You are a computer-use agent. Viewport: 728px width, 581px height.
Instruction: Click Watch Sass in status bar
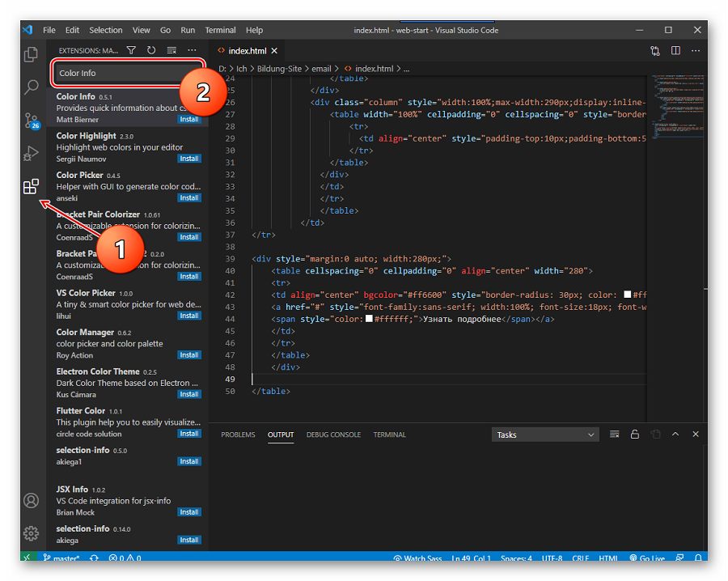tap(417, 558)
